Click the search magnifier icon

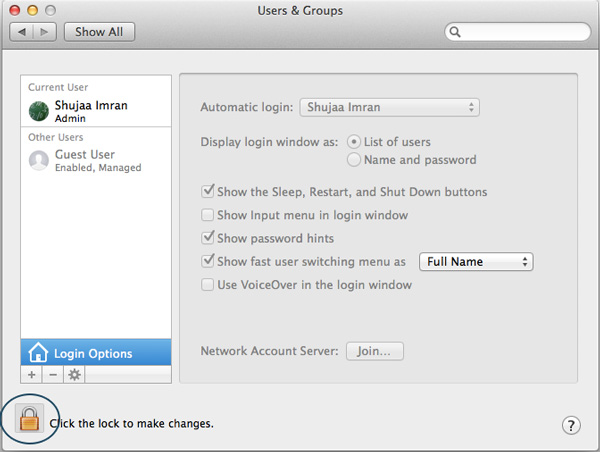(455, 32)
